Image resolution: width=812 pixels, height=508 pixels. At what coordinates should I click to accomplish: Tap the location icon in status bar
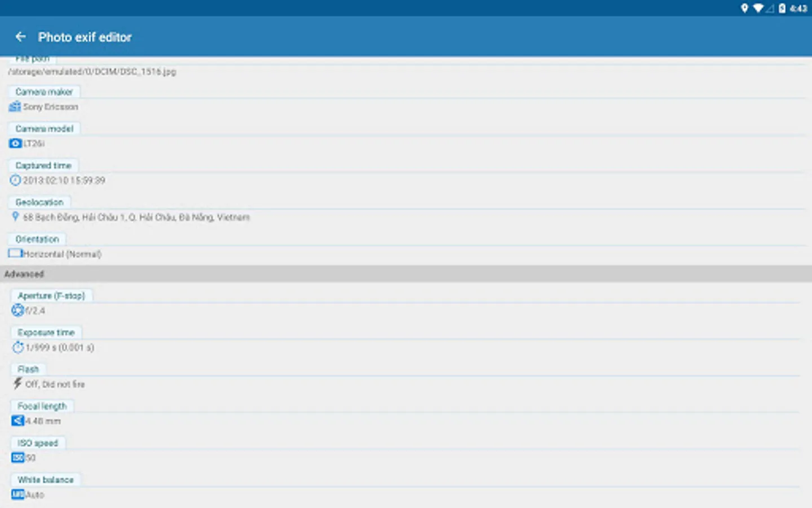click(x=744, y=8)
